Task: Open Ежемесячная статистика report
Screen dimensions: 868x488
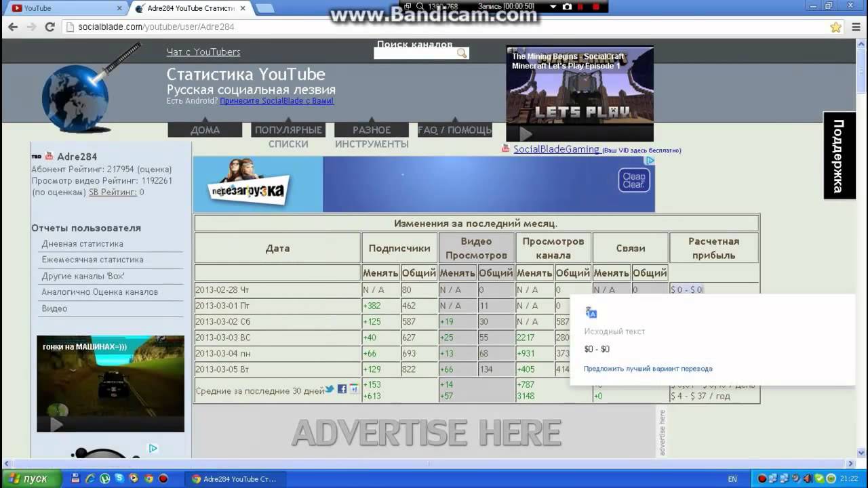Action: pyautogui.click(x=93, y=260)
